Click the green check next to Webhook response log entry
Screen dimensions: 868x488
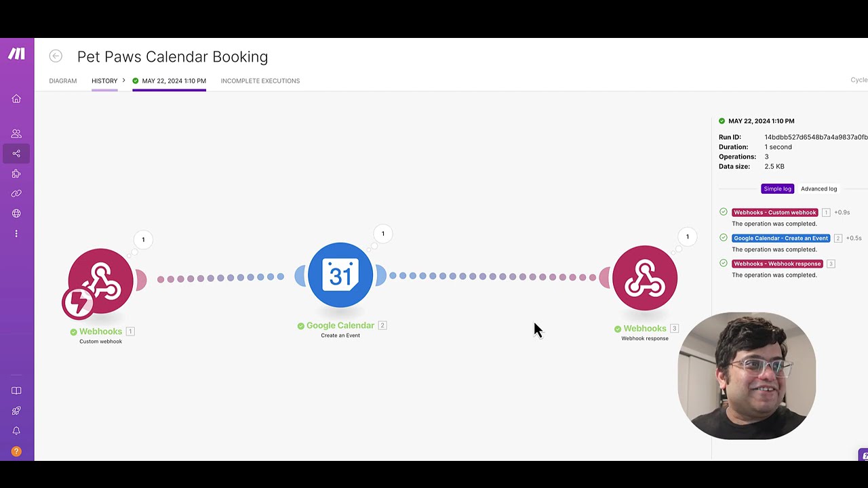[724, 263]
